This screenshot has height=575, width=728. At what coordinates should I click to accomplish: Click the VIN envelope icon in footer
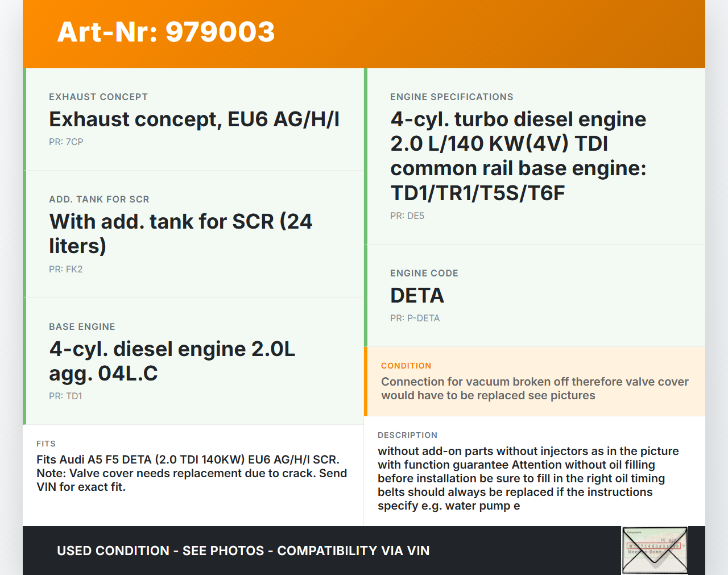[655, 550]
